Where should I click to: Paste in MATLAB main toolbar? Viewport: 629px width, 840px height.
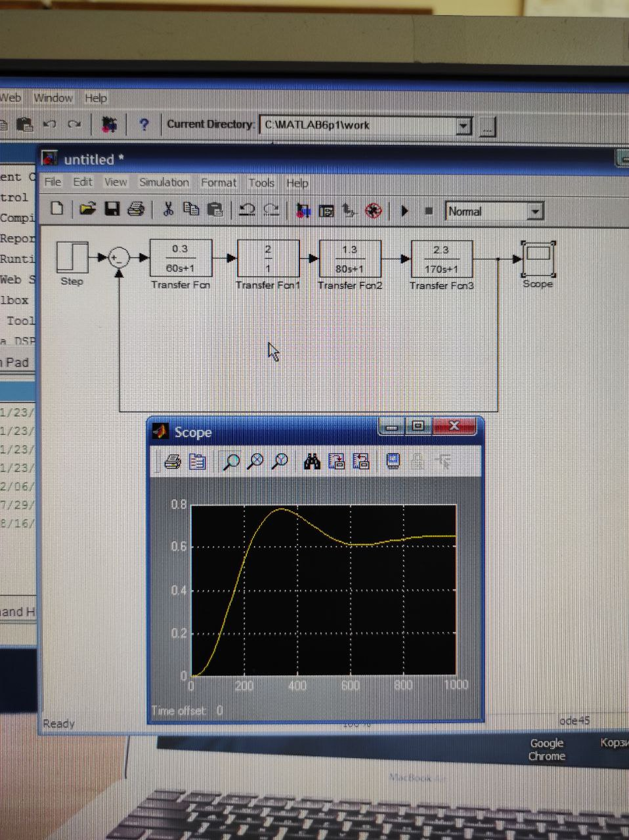(25, 123)
